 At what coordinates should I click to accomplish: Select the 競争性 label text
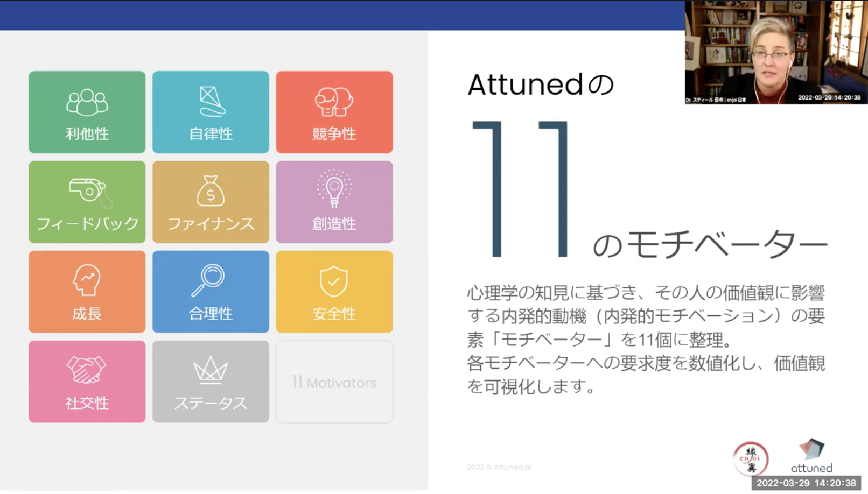334,134
